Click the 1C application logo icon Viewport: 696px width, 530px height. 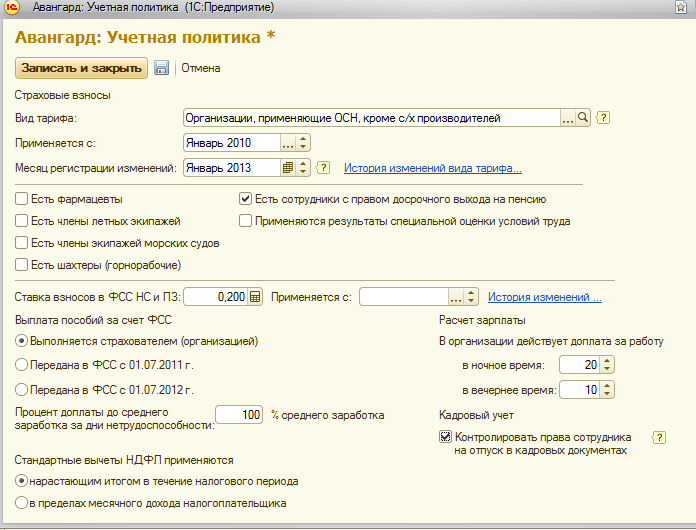click(12, 7)
